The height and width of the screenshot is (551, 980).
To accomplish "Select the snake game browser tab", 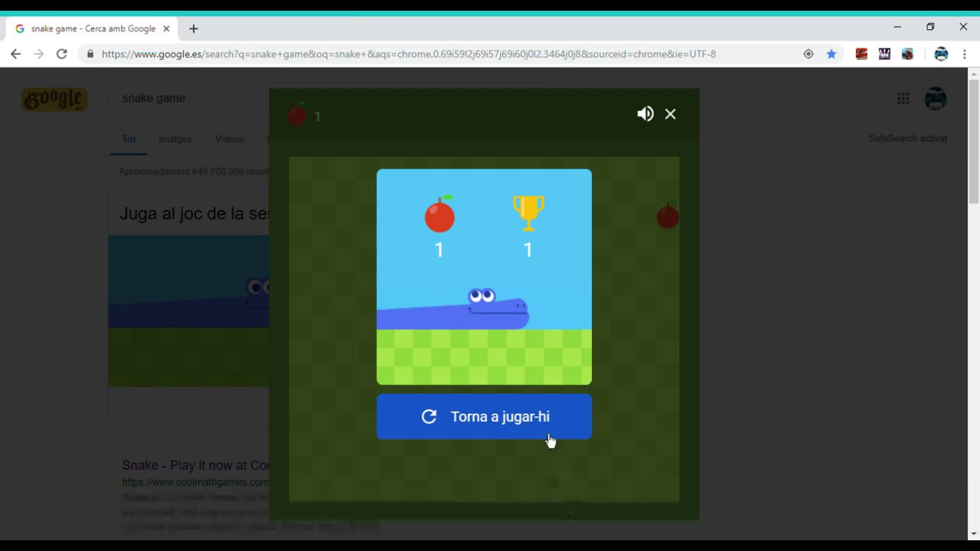I will (x=93, y=29).
